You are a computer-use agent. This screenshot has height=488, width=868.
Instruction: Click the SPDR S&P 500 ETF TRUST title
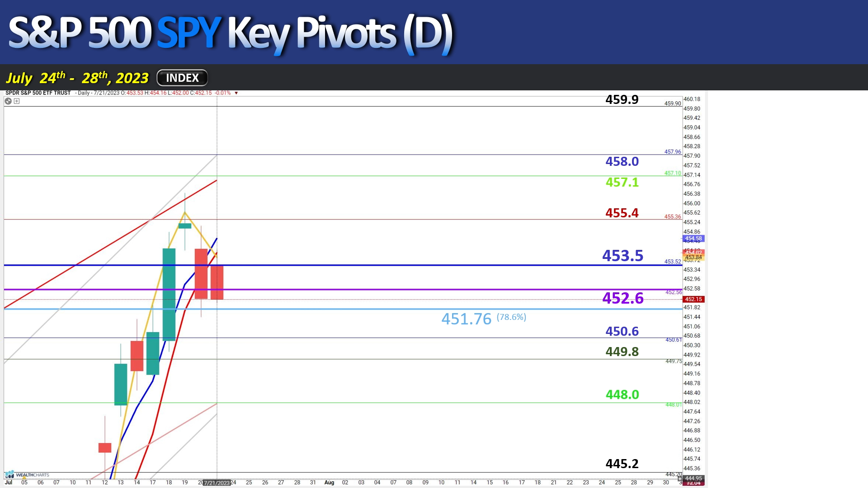[x=38, y=93]
